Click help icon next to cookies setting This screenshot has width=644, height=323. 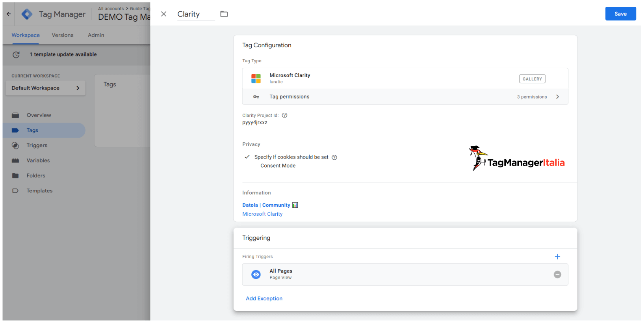pyautogui.click(x=334, y=157)
